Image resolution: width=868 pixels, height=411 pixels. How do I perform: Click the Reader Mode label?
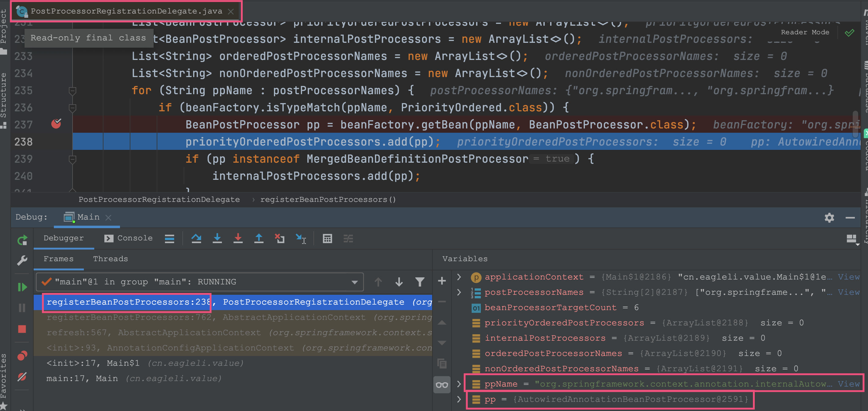(x=805, y=32)
